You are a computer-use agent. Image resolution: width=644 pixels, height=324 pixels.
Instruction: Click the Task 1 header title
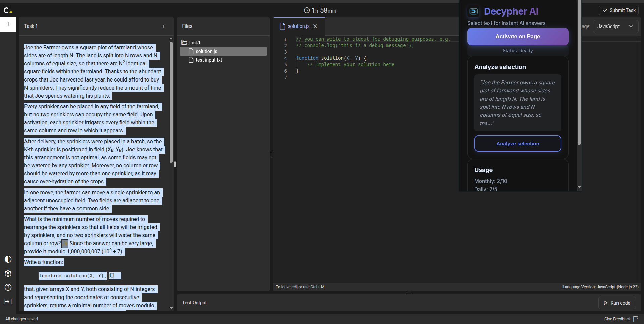pyautogui.click(x=31, y=26)
